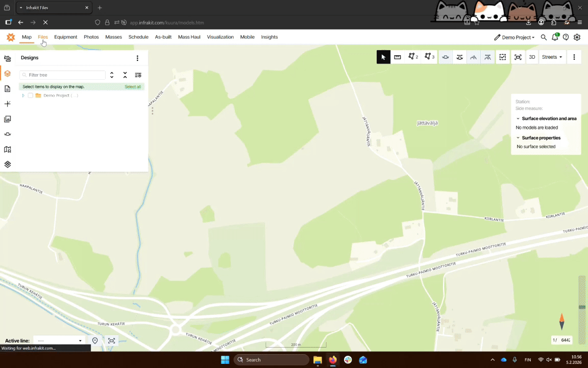Click the Select all link

point(132,87)
